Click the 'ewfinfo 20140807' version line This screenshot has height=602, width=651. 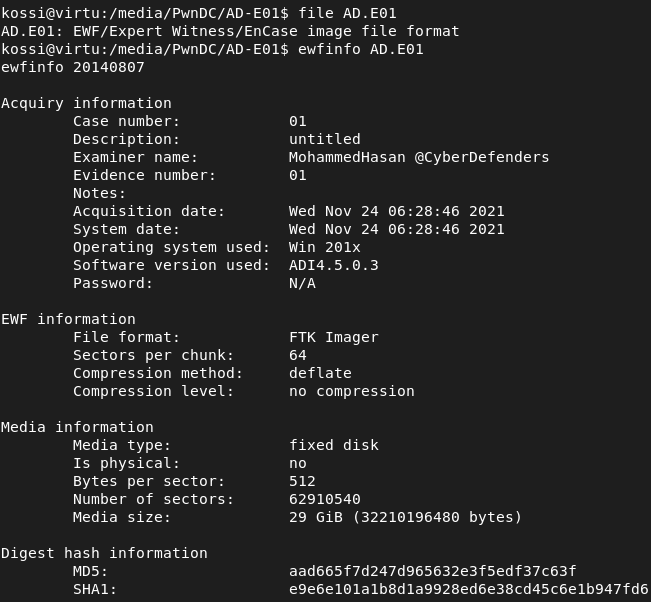tap(72, 67)
